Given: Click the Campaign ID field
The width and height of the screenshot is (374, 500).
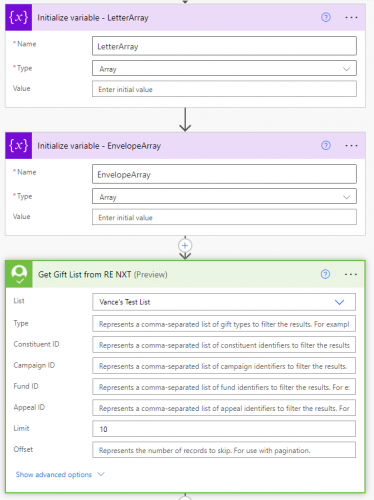Looking at the screenshot, I should [x=224, y=366].
